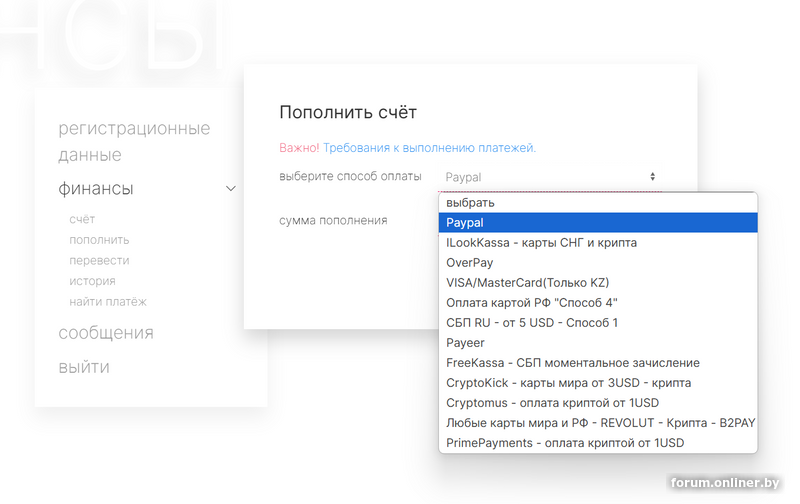The image size is (800, 504).
Task: Select ILookKassa payment option
Action: tap(541, 243)
